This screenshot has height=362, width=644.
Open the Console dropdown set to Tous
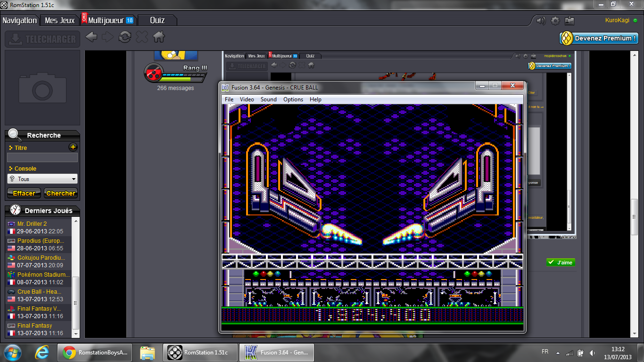(42, 179)
